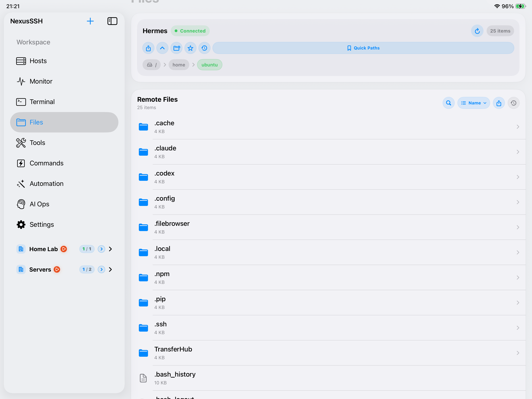
Task: Select Files in sidebar
Action: 64,122
